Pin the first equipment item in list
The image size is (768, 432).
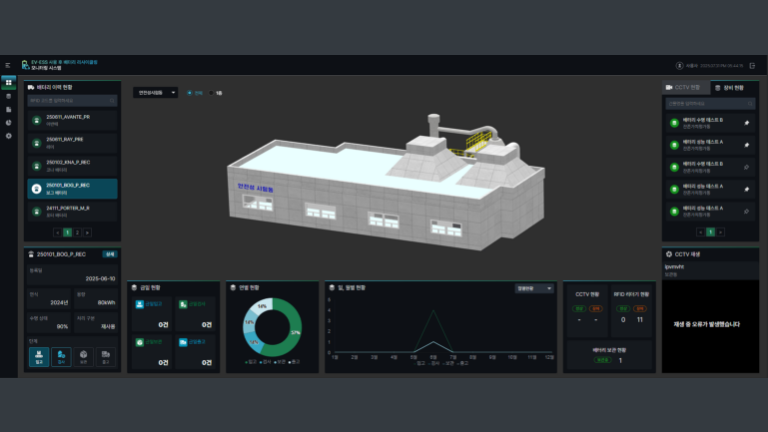(746, 123)
